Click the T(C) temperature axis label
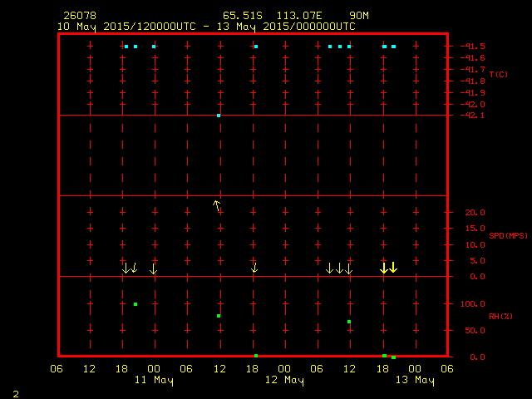The height and width of the screenshot is (399, 532). 498,75
